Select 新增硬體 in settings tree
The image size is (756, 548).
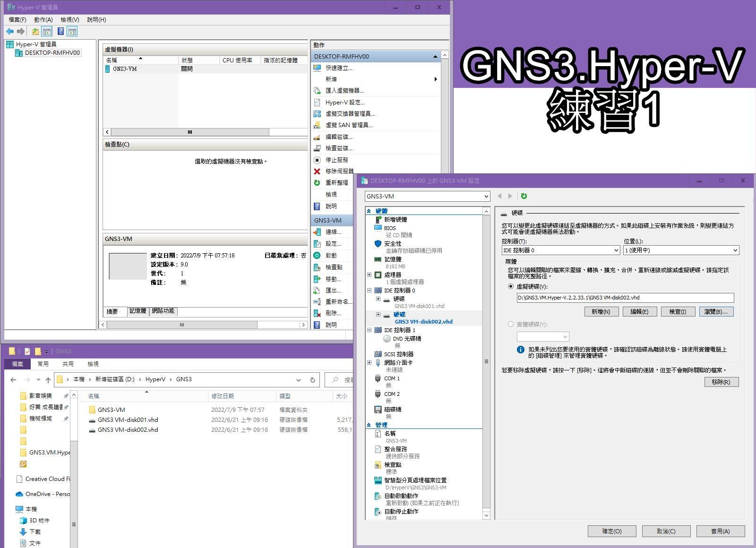click(395, 220)
